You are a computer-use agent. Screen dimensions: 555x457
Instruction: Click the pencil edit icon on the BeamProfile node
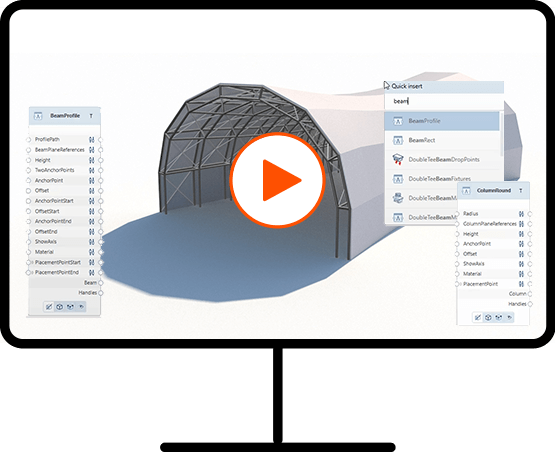tap(49, 307)
